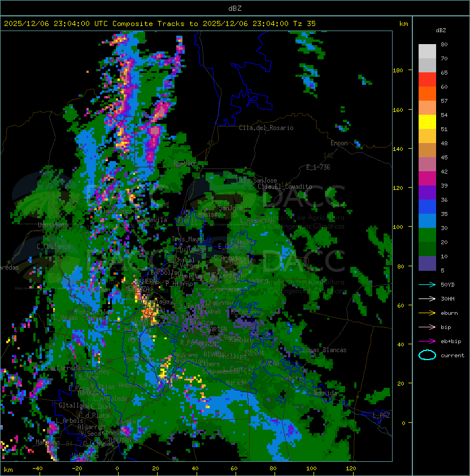Click the 'Uspallata' map label
Screen dimensions: 470x476
54,225
